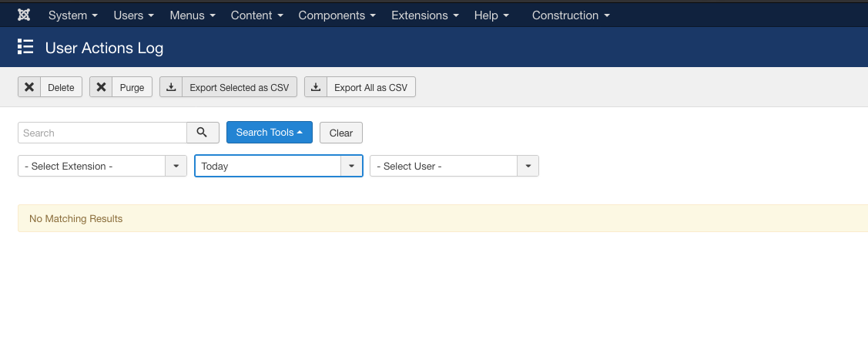Open the Today date filter dropdown
This screenshot has width=868, height=347.
[x=279, y=167]
